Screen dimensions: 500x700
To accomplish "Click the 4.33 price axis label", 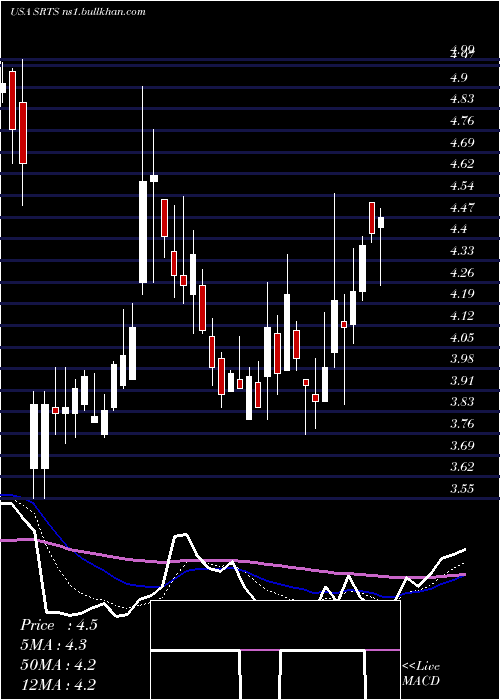I will (462, 250).
